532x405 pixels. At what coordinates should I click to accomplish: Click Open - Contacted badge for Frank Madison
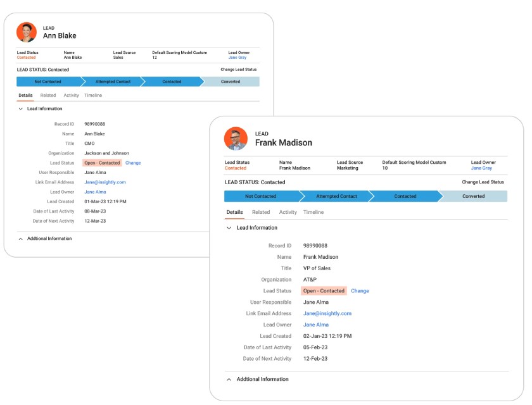[324, 291]
